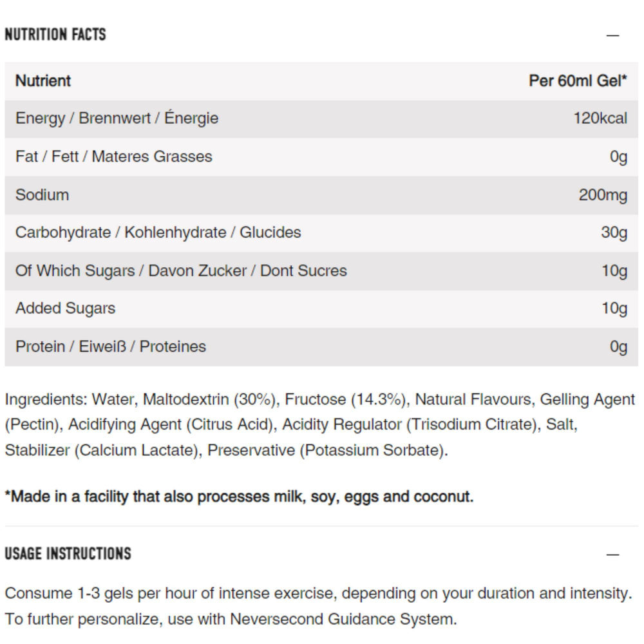Click the Of Which Sugars row label
Screen dimensions: 644x644
coord(181,270)
